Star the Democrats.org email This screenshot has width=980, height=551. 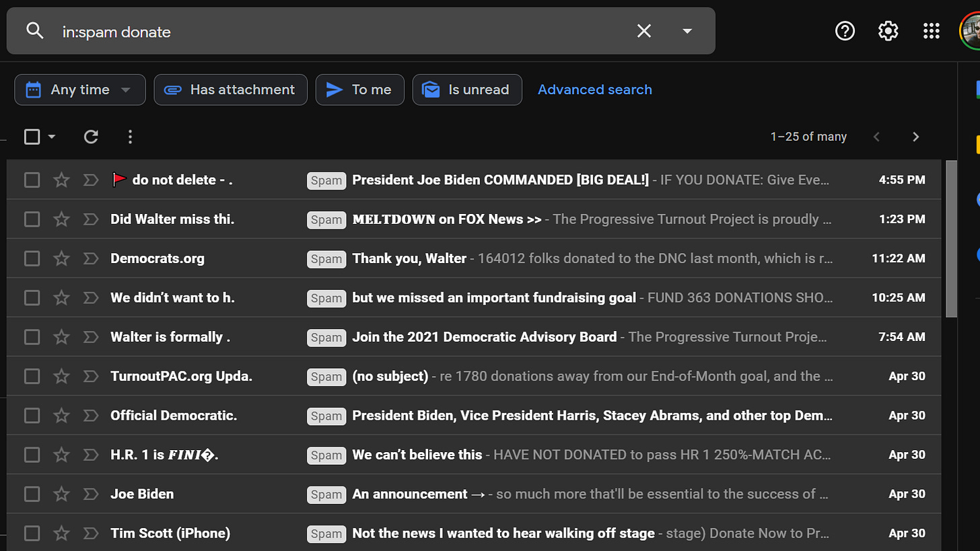[61, 258]
